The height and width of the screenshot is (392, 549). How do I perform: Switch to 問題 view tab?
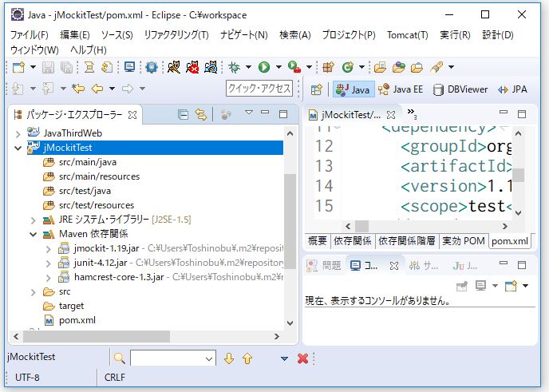[x=324, y=266]
